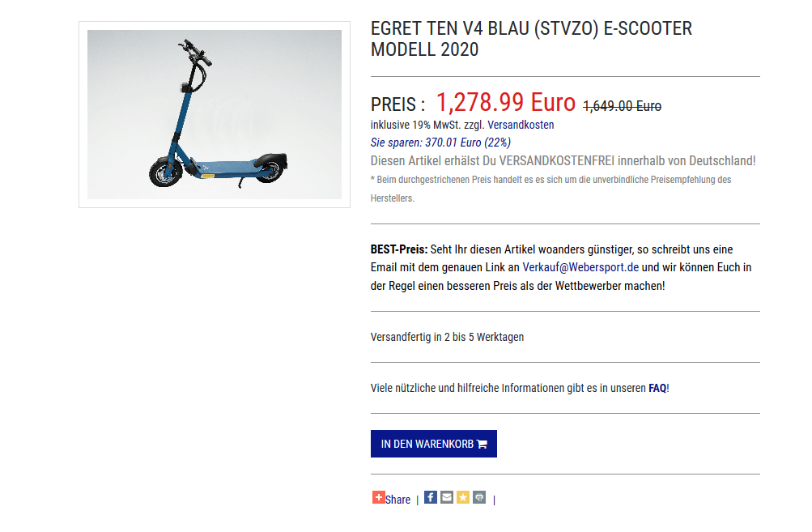The image size is (812, 532).
Task: Click the Egret Ten V4 product title
Action: point(531,39)
